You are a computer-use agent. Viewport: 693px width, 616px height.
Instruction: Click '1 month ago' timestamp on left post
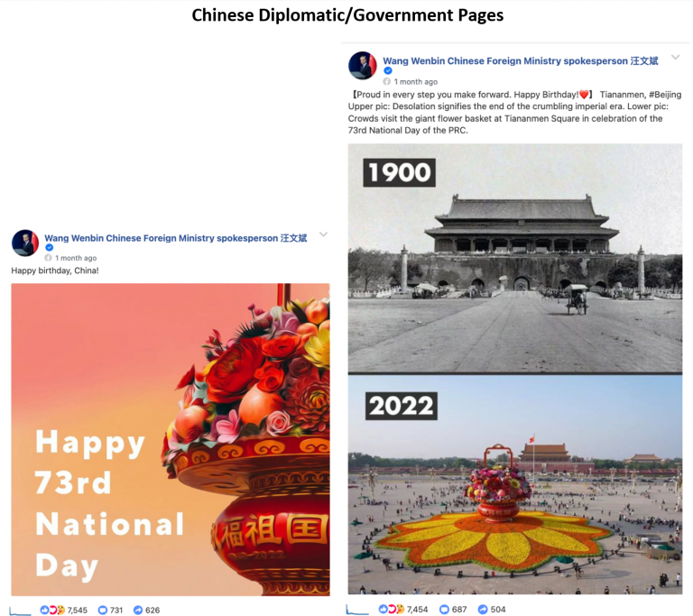[x=76, y=258]
